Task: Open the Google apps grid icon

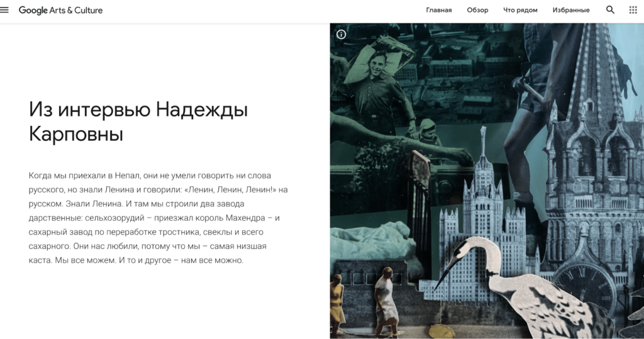Action: coord(633,10)
